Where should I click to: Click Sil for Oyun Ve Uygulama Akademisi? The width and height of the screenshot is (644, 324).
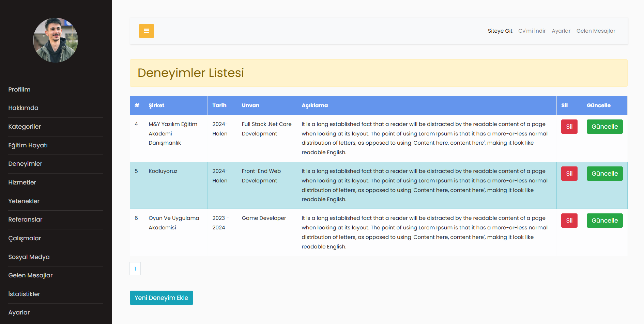[569, 221]
